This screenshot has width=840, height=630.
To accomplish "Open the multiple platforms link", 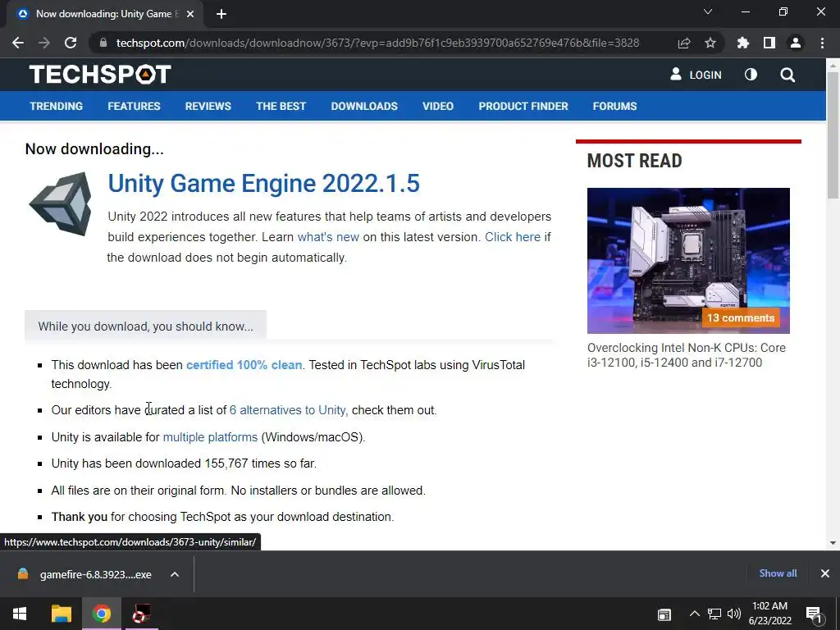I will tap(210, 437).
